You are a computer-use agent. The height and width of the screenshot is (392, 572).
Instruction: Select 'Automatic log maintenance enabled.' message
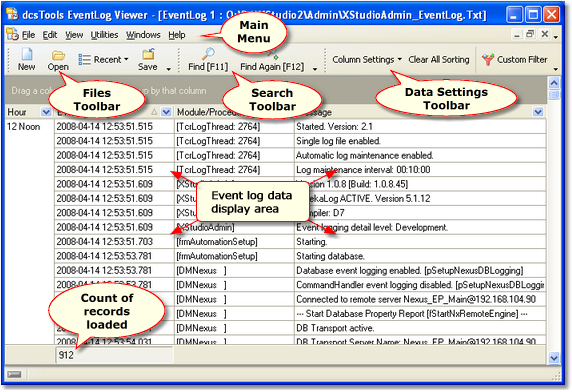pos(420,156)
